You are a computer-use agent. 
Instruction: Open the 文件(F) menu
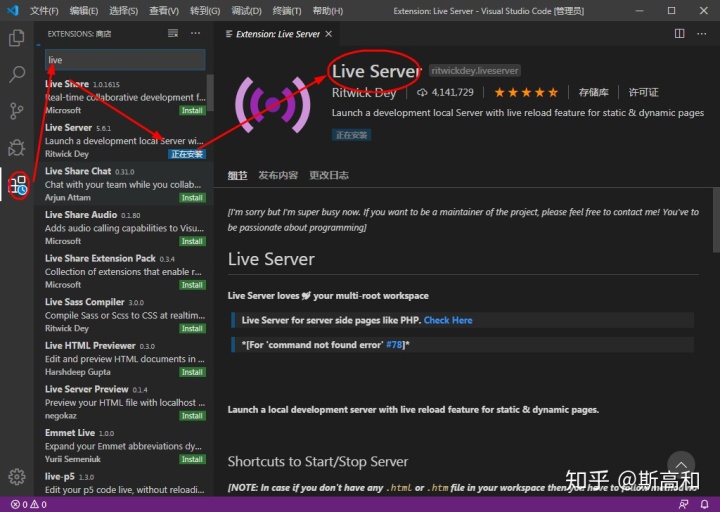(44, 11)
